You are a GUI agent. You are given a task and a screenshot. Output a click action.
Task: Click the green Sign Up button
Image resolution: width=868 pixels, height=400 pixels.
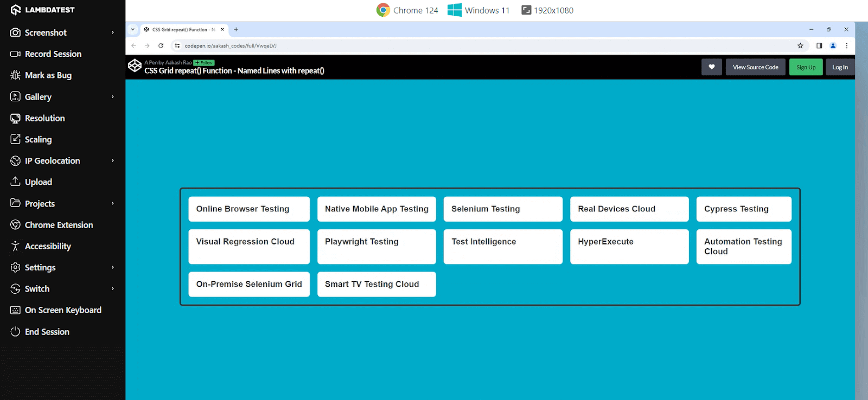coord(806,67)
